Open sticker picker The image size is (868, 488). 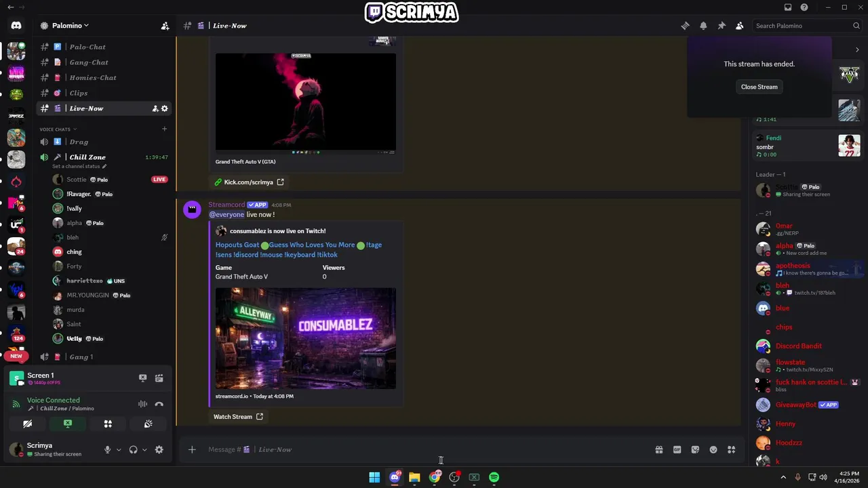tap(695, 449)
